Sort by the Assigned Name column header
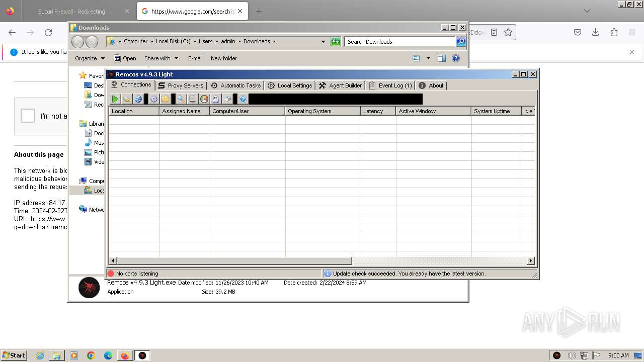Image resolution: width=644 pixels, height=362 pixels. point(184,111)
